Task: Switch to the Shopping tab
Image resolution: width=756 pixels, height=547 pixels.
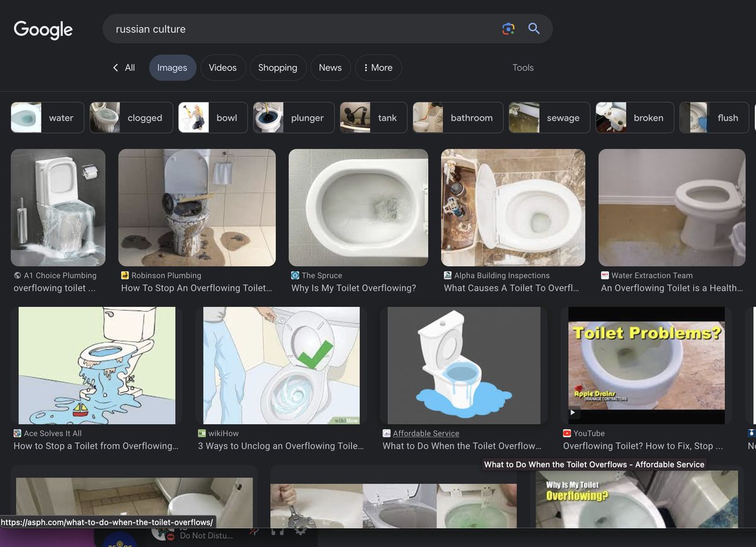Action: pos(278,67)
